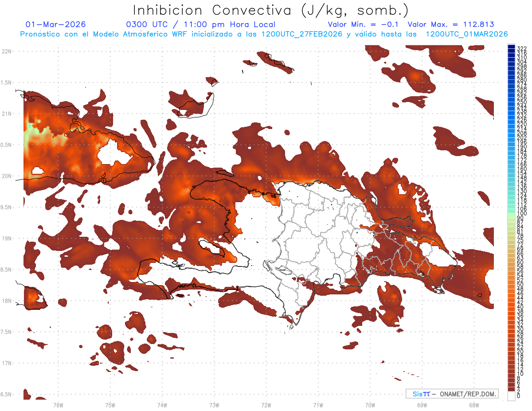Click the 17N latitude label
532x411 pixels.
coord(7,363)
